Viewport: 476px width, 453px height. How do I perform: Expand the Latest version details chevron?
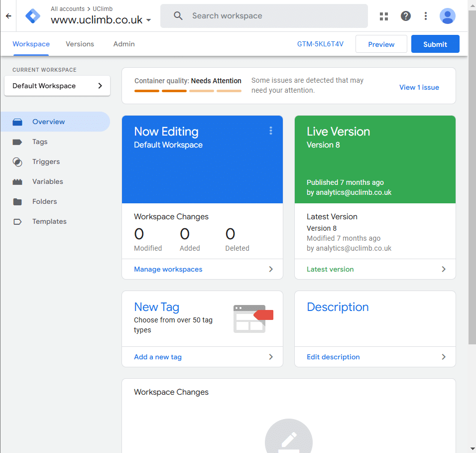(443, 269)
